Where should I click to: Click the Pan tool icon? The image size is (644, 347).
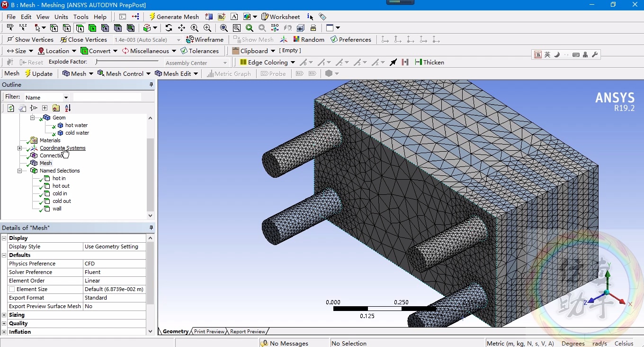click(x=181, y=28)
